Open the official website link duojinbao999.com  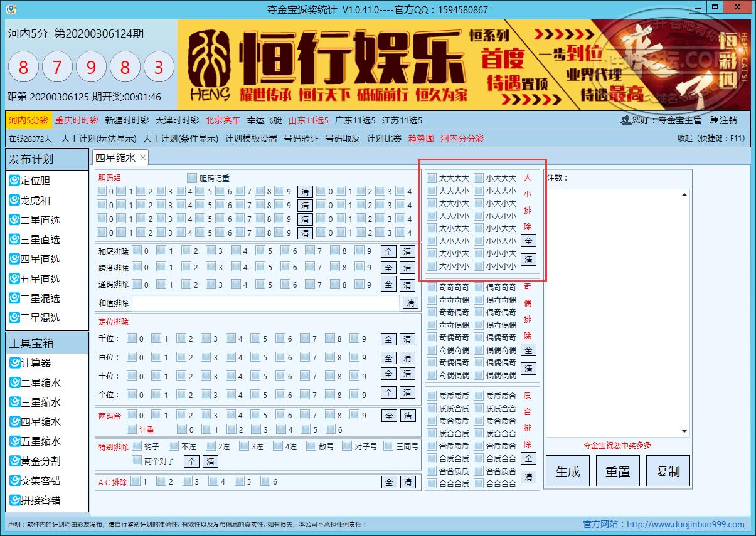point(686,525)
